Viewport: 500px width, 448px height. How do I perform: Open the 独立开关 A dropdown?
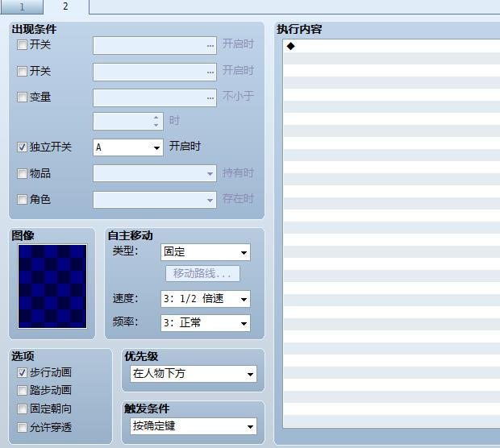click(128, 147)
